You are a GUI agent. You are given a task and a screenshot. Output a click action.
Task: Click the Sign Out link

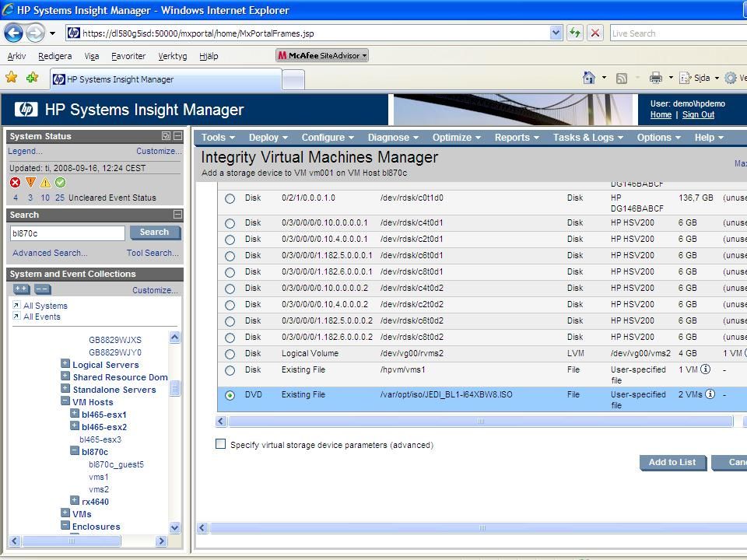coord(698,115)
